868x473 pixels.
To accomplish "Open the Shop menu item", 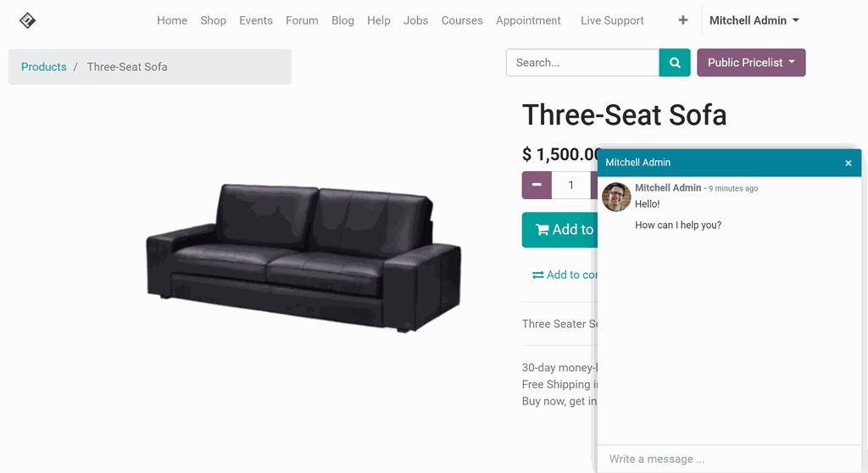I will (x=214, y=20).
